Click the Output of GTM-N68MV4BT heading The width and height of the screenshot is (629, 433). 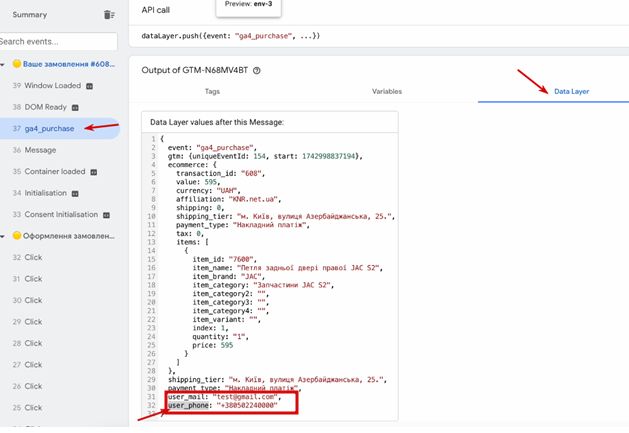click(x=195, y=71)
